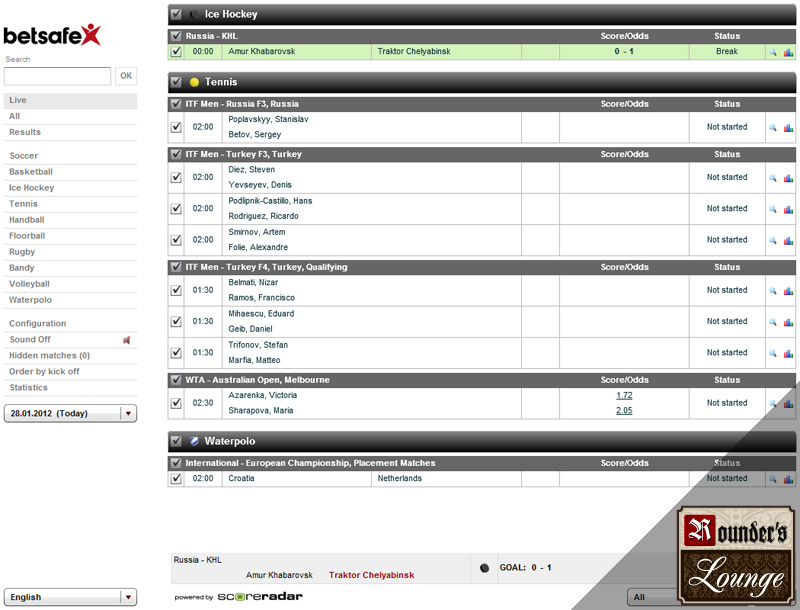Click Sharapova odds 2.05 link
Image resolution: width=800 pixels, height=610 pixels.
pyautogui.click(x=624, y=411)
